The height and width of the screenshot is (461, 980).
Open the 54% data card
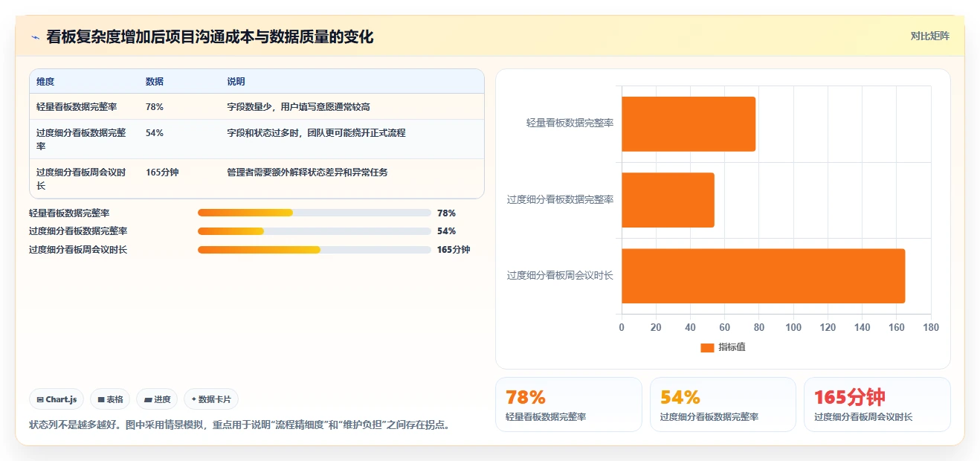pyautogui.click(x=723, y=404)
